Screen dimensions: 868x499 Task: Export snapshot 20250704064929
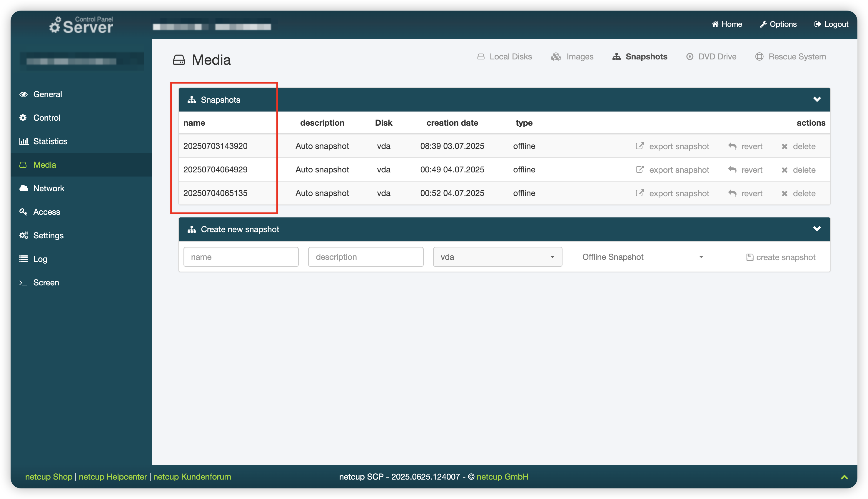(672, 170)
